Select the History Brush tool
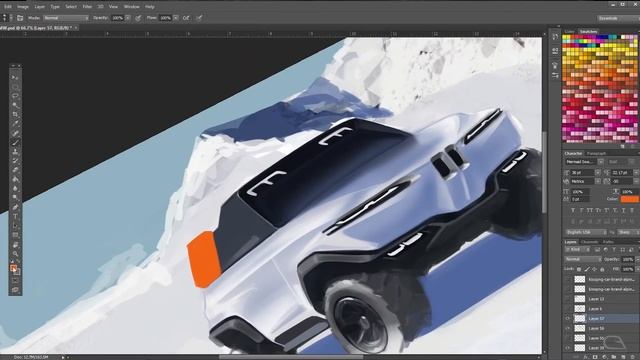 point(15,161)
